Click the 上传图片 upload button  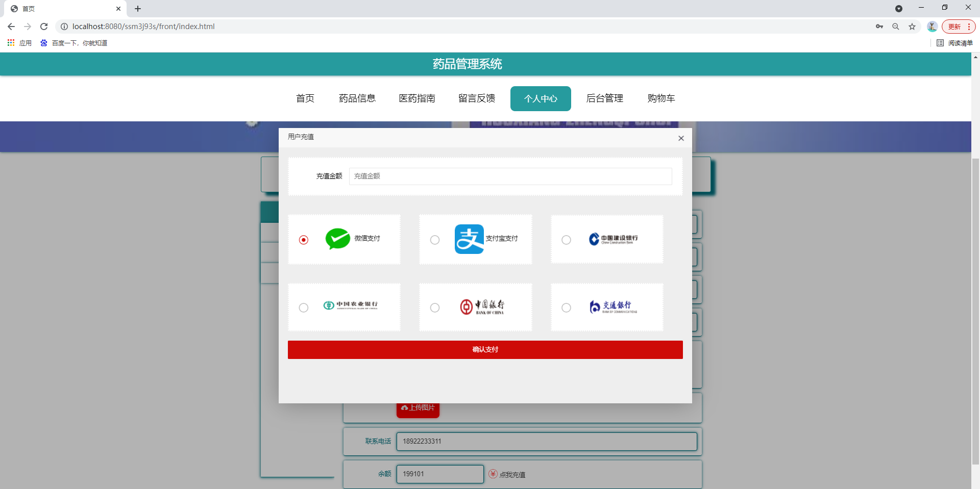pyautogui.click(x=418, y=409)
